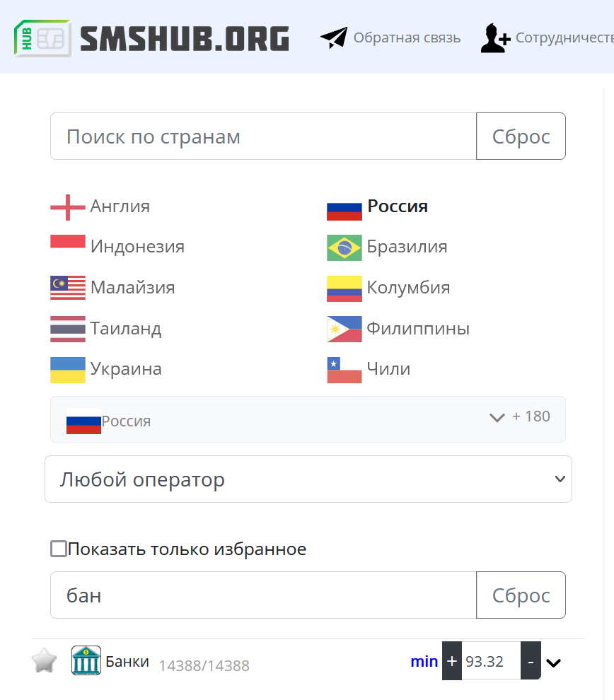Open Обратная связь menu link
614x700 pixels.
(407, 37)
